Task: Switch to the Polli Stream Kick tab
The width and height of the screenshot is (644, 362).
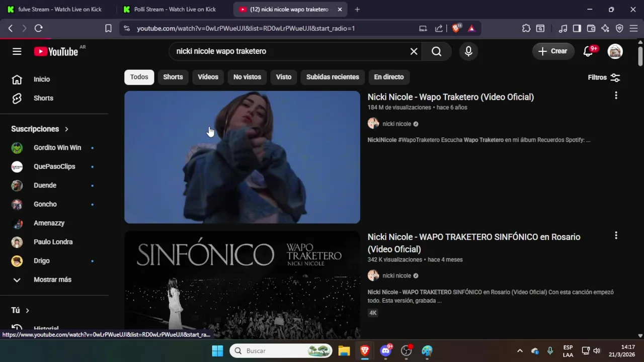Action: point(174,10)
